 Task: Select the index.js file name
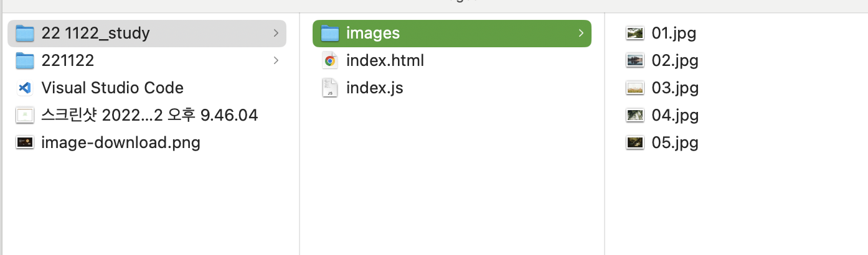[x=375, y=88]
